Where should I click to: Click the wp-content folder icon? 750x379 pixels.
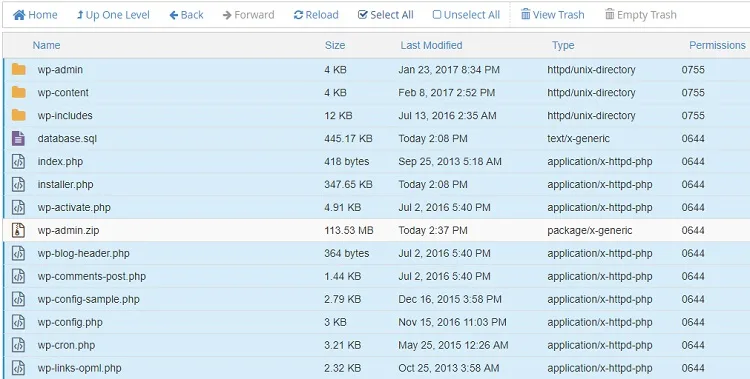tap(19, 92)
